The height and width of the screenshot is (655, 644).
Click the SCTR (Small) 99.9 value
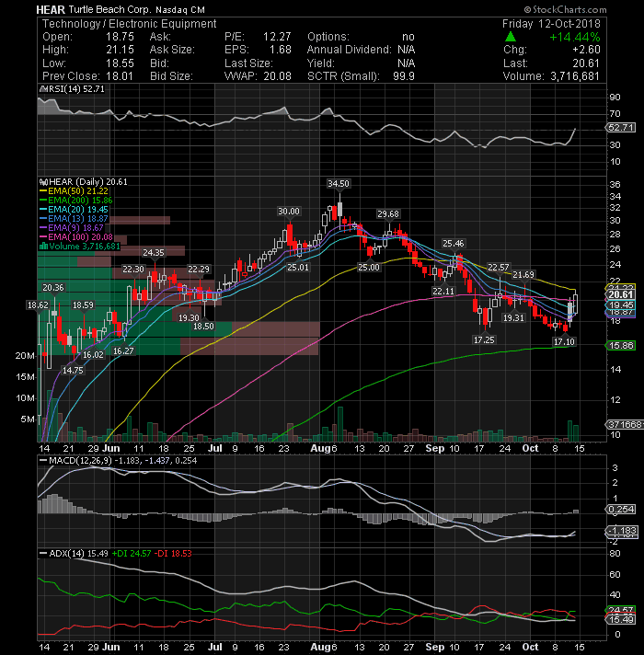404,76
